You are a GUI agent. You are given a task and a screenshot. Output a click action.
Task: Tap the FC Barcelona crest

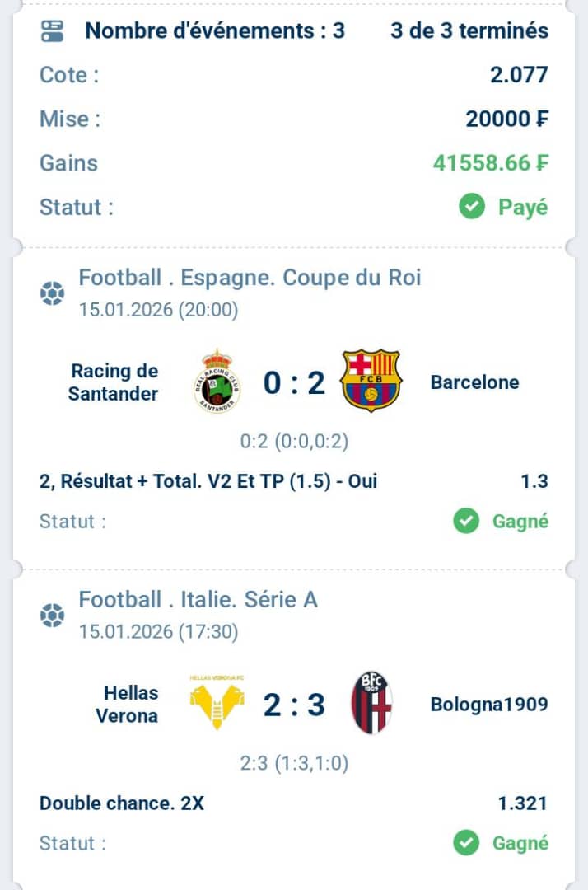[370, 381]
